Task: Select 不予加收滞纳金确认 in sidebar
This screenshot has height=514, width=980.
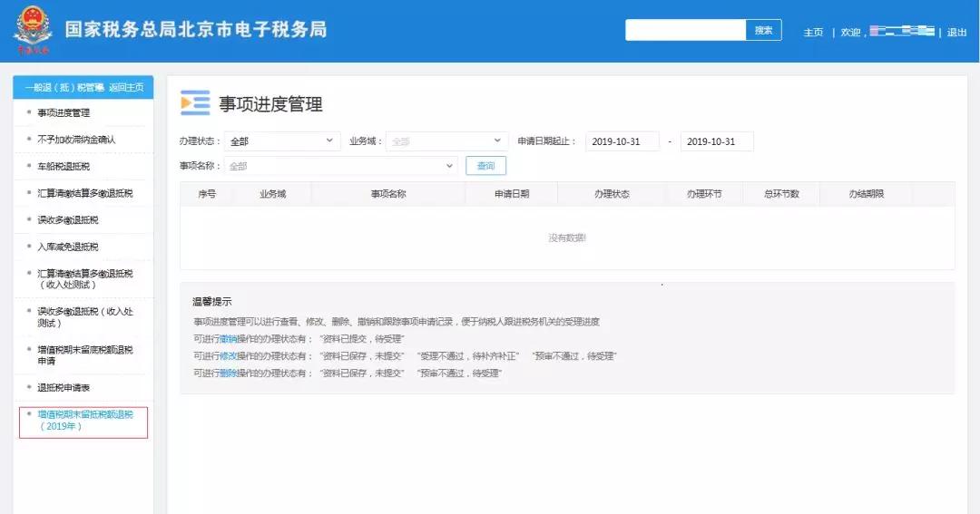Action: 76,140
